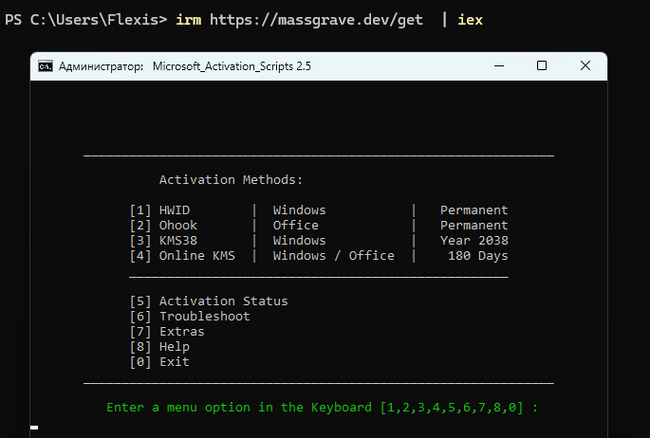Minimize the Microsoft Activation Scripts window

point(497,66)
